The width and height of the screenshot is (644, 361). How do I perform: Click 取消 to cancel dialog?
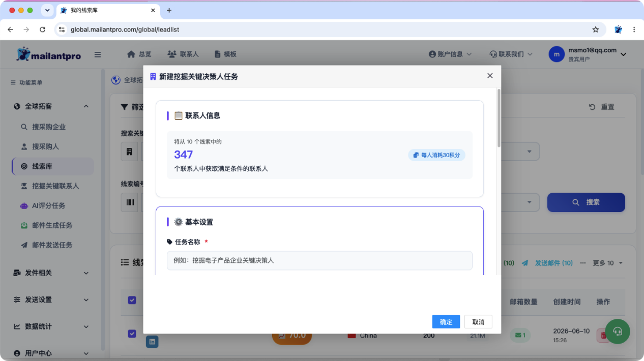(x=478, y=322)
